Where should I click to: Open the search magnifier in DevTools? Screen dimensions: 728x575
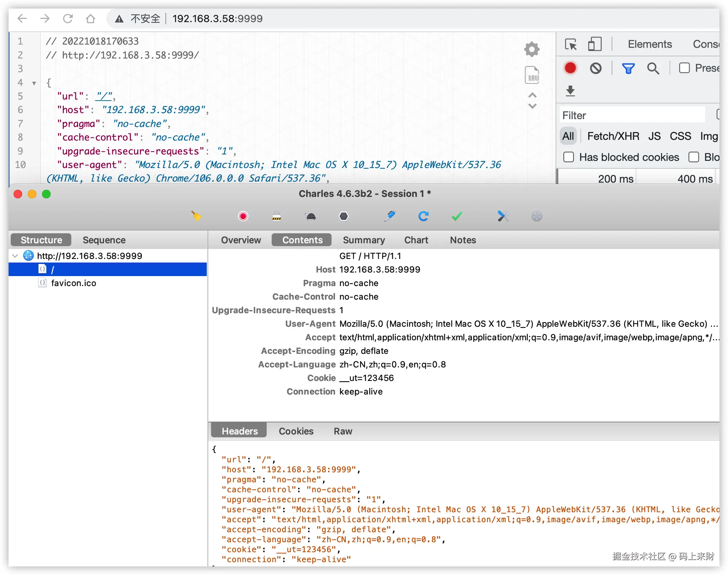tap(653, 68)
